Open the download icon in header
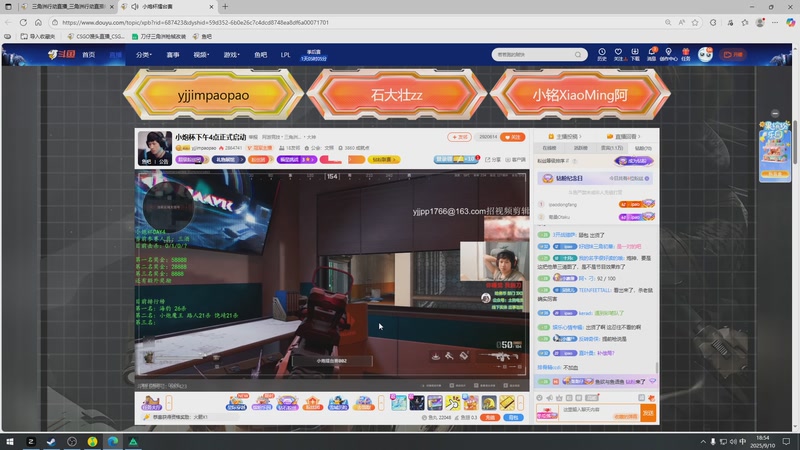 click(635, 54)
